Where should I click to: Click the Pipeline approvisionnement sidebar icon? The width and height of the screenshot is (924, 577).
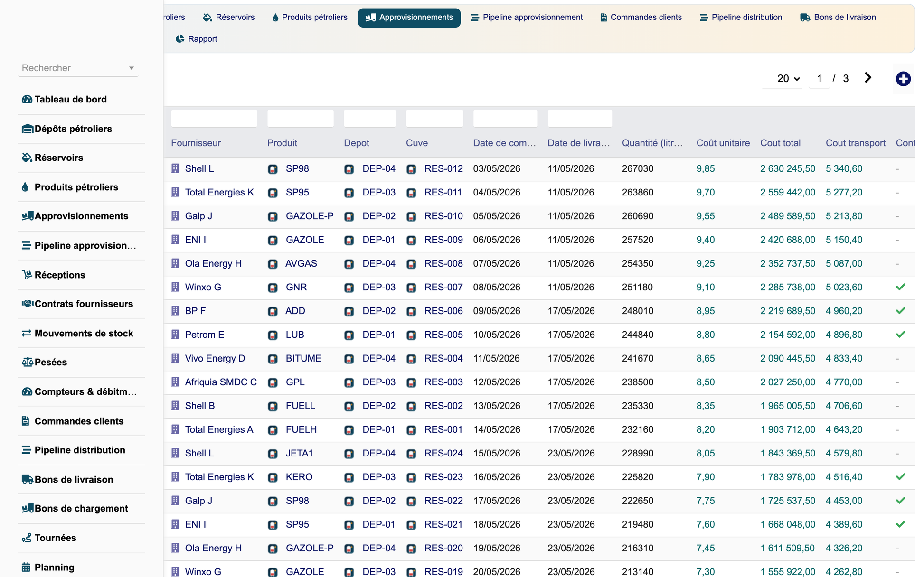(26, 245)
